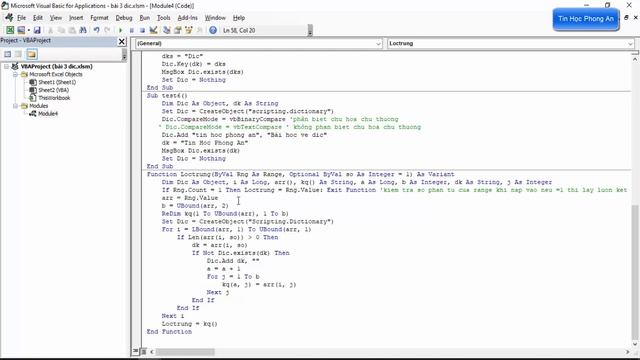Click the vertical scrollbar thumb in code window

(x=635, y=271)
